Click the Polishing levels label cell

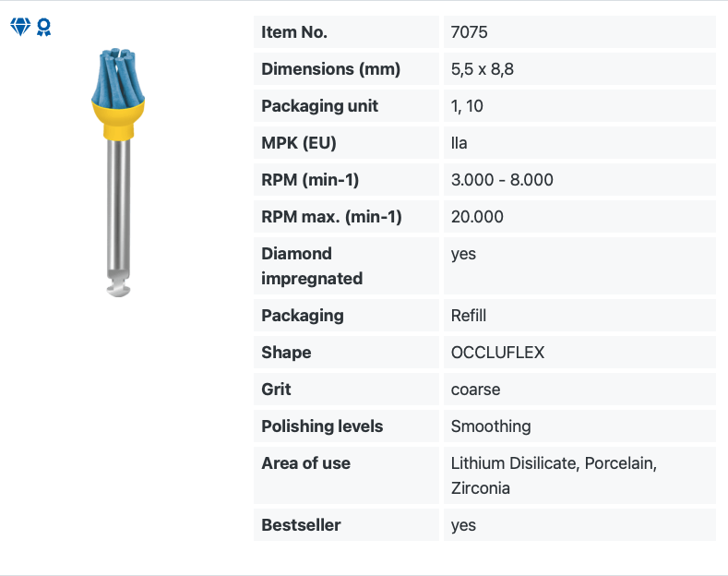pos(346,426)
